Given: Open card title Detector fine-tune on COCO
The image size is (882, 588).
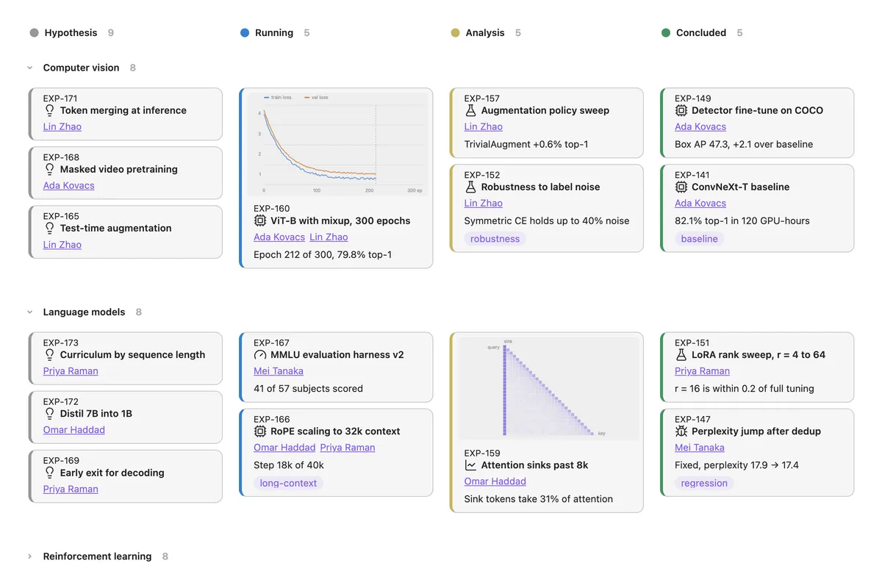Looking at the screenshot, I should (x=757, y=110).
